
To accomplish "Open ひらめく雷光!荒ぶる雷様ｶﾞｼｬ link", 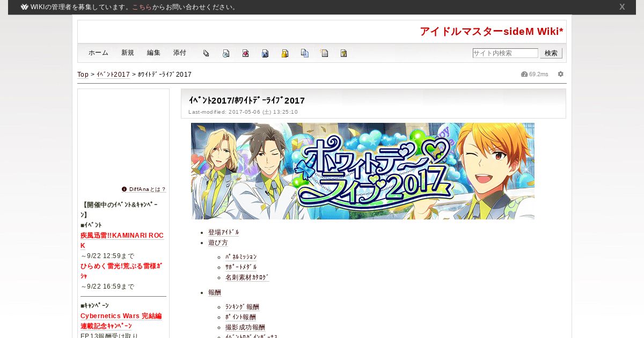I will click(121, 271).
